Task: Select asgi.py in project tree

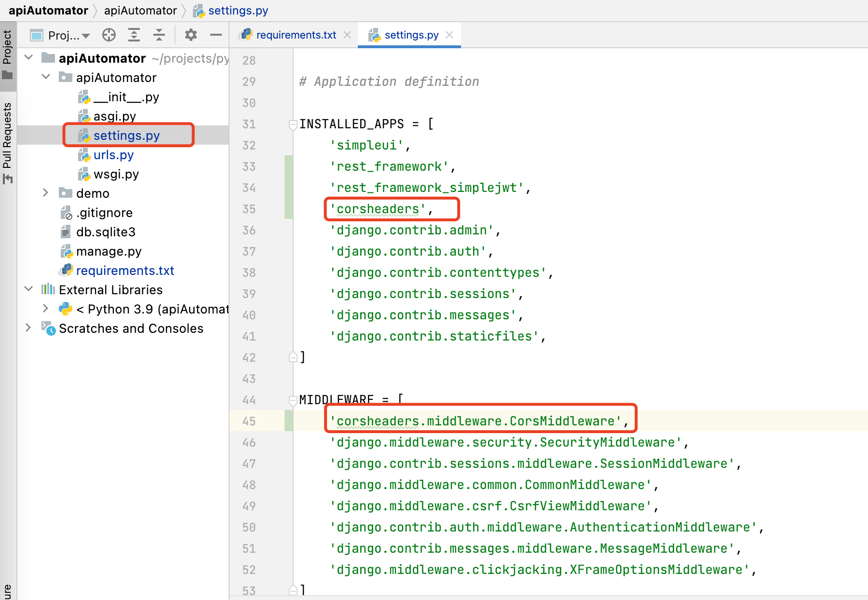Action: (x=115, y=116)
